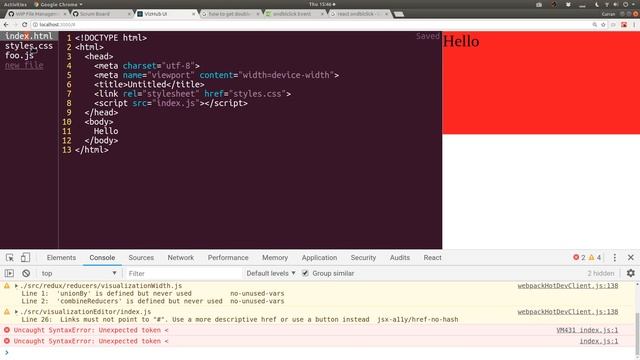Switch to the Elements tab

coord(61,258)
